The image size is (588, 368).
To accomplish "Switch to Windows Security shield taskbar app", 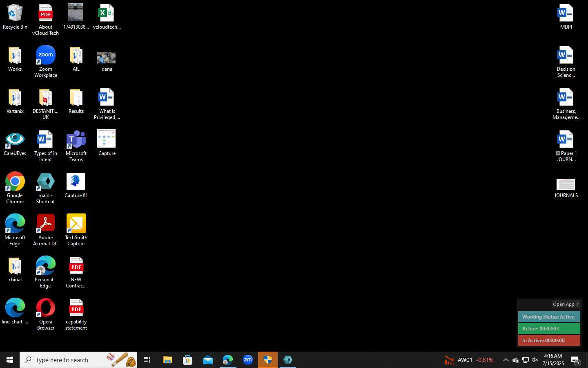I will (268, 360).
